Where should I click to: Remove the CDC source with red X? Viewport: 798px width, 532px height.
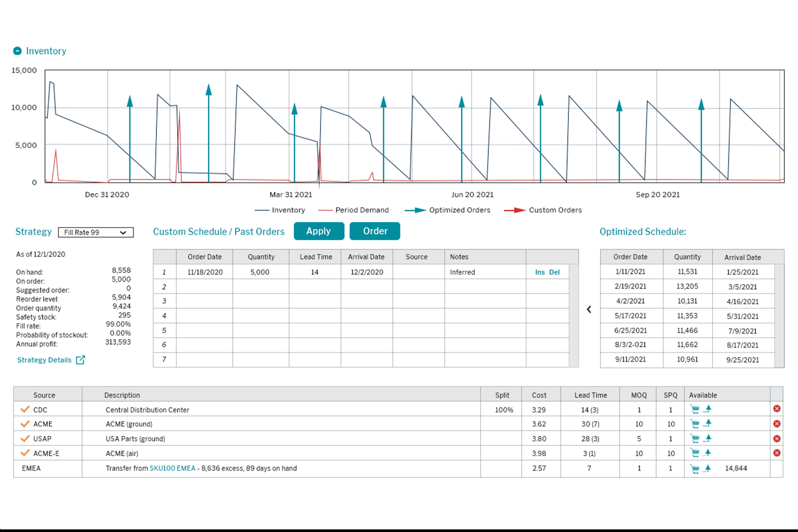(x=777, y=409)
